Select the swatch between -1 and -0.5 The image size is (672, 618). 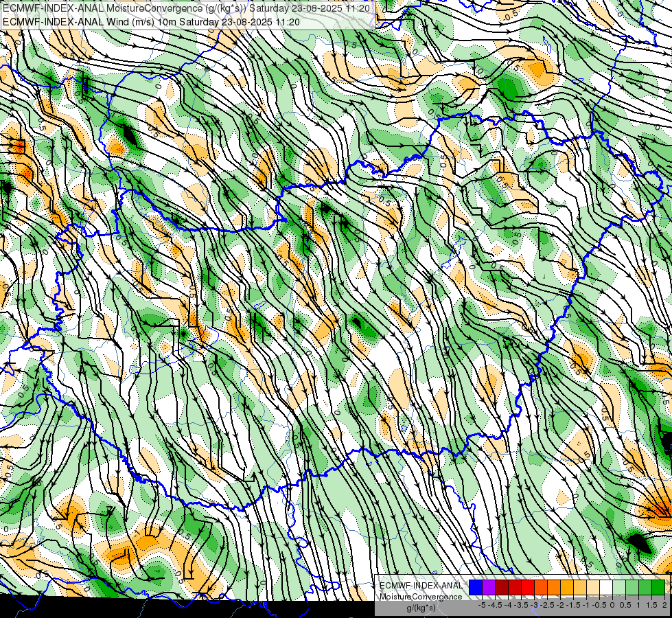(x=593, y=587)
